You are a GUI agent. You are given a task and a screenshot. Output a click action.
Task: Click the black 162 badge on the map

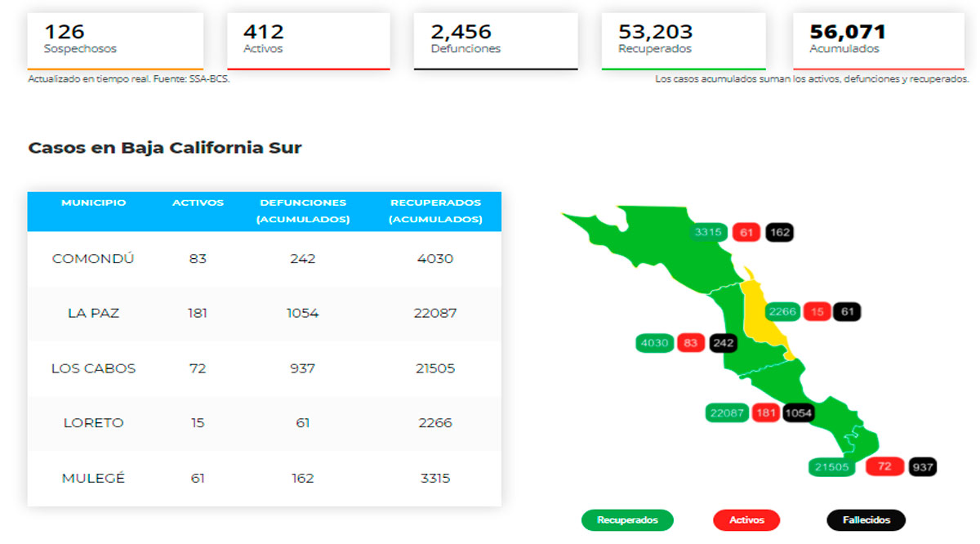click(780, 233)
